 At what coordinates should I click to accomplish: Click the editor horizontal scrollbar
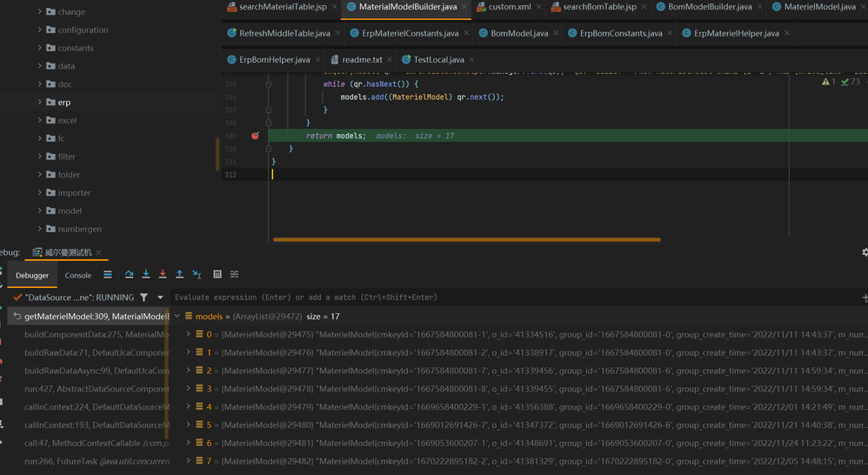click(x=466, y=239)
